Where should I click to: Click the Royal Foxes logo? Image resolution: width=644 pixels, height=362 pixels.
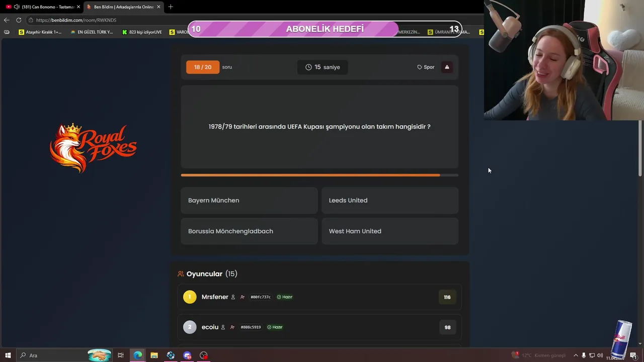[93, 148]
